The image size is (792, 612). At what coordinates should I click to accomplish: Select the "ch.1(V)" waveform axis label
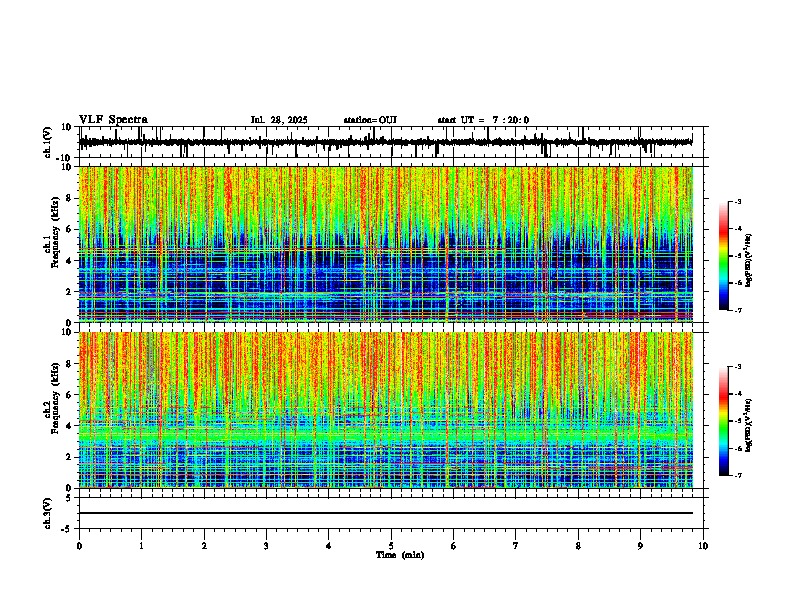(x=48, y=142)
